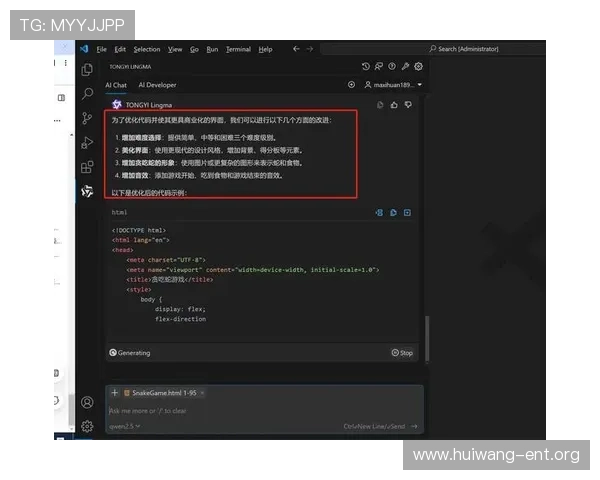
Task: Start a new chat with plus icon
Action: (351, 86)
